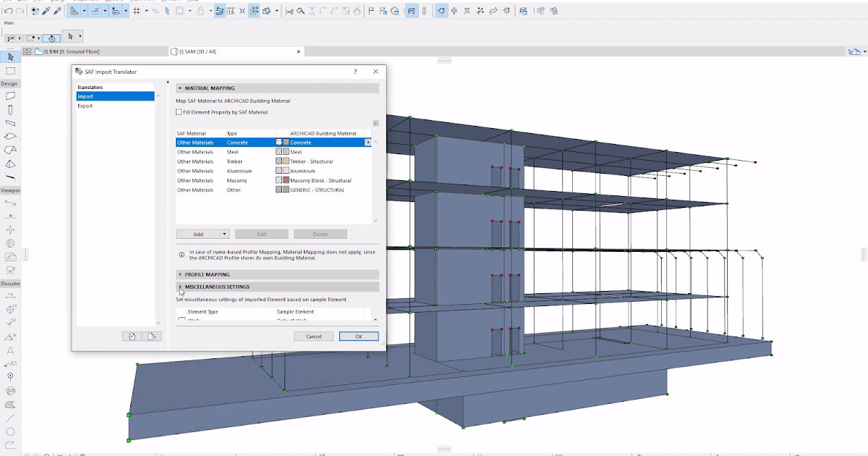This screenshot has height=456, width=868.
Task: Collapse the Material Mapping section
Action: click(180, 88)
